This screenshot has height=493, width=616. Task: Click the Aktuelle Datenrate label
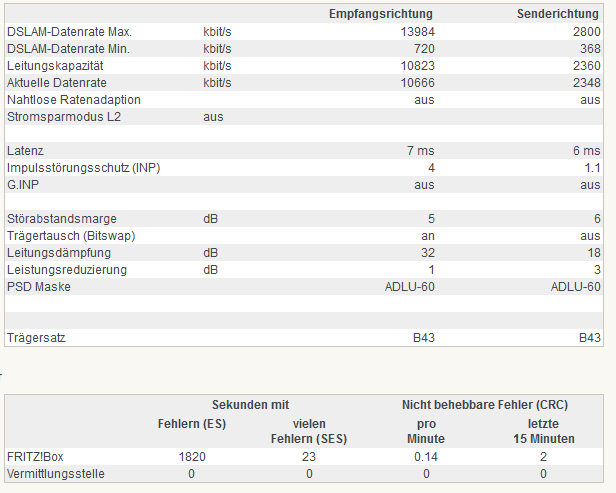click(57, 83)
